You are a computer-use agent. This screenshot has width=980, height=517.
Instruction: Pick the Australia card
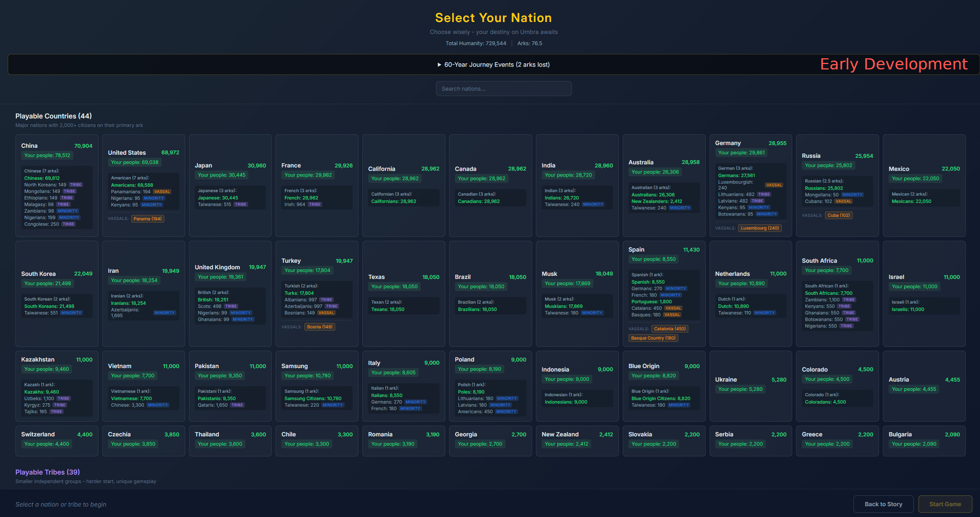click(x=664, y=185)
